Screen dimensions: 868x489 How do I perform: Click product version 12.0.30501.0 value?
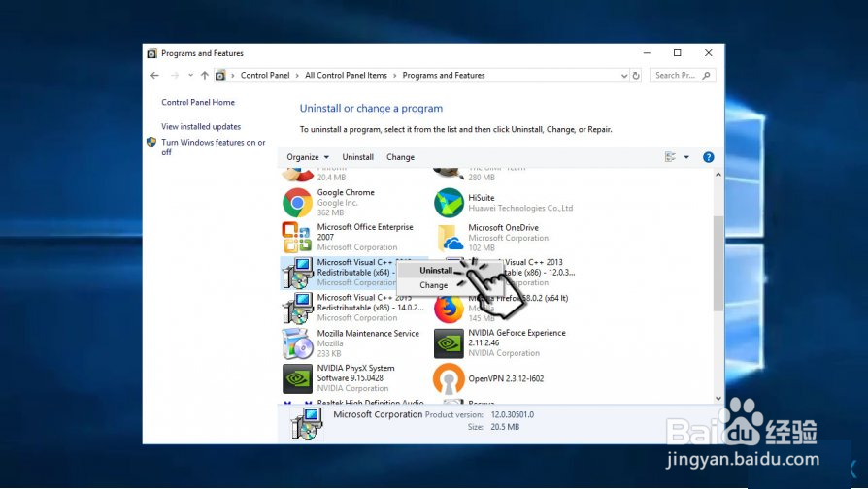click(512, 414)
